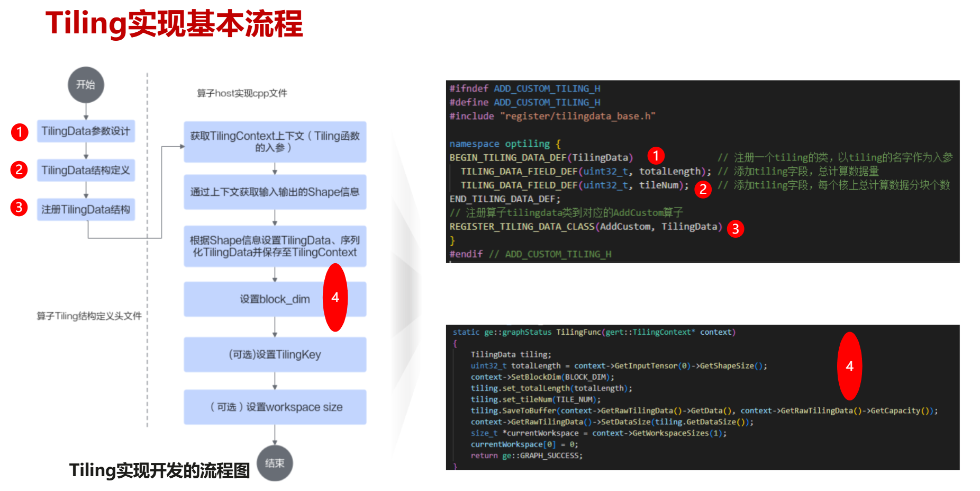Expand the 获取TilingContext上下文 flowchart node
Image resolution: width=980 pixels, height=491 pixels.
(x=274, y=141)
